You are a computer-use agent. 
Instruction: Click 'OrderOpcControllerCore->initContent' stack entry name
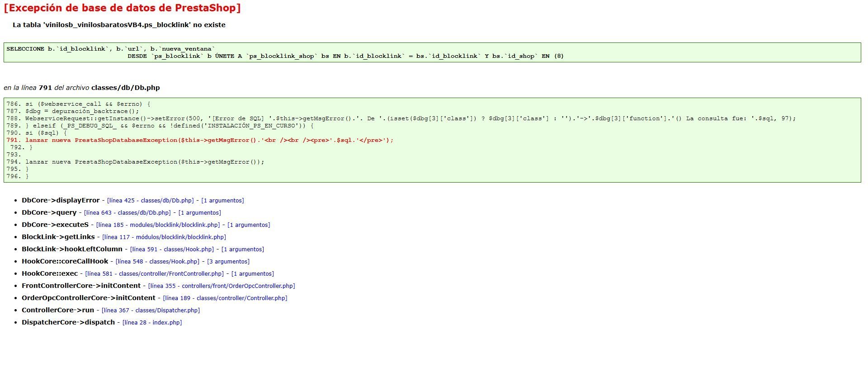coord(89,298)
